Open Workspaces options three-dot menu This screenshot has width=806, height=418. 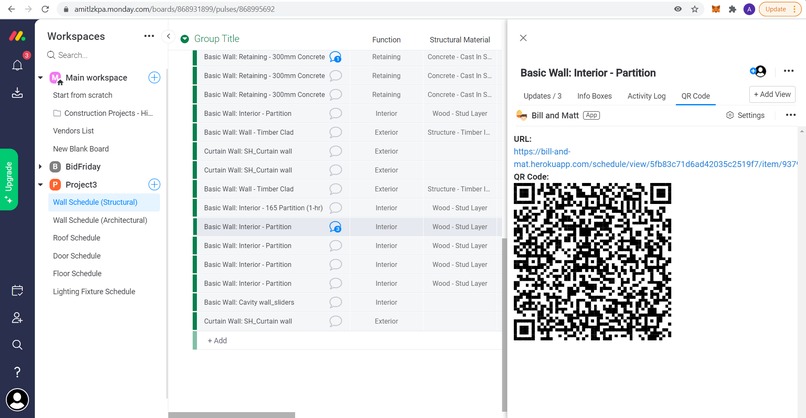click(x=149, y=36)
